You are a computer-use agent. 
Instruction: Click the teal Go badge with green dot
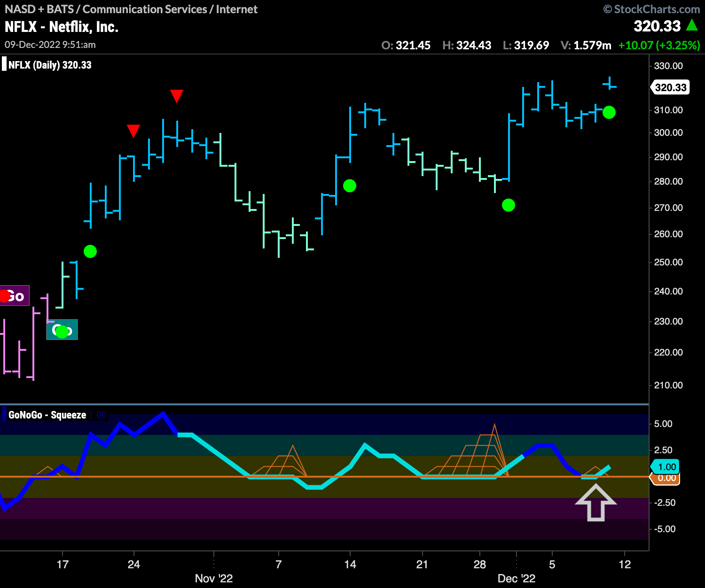(62, 330)
